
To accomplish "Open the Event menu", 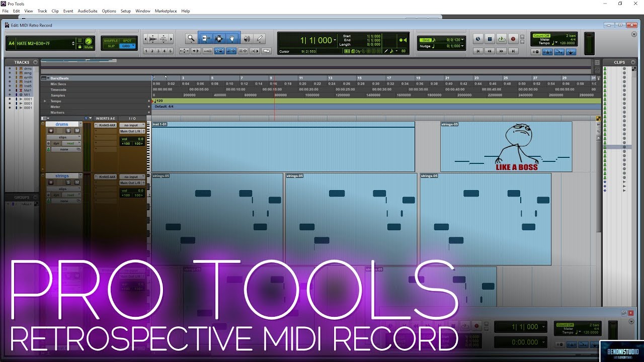I will click(68, 11).
